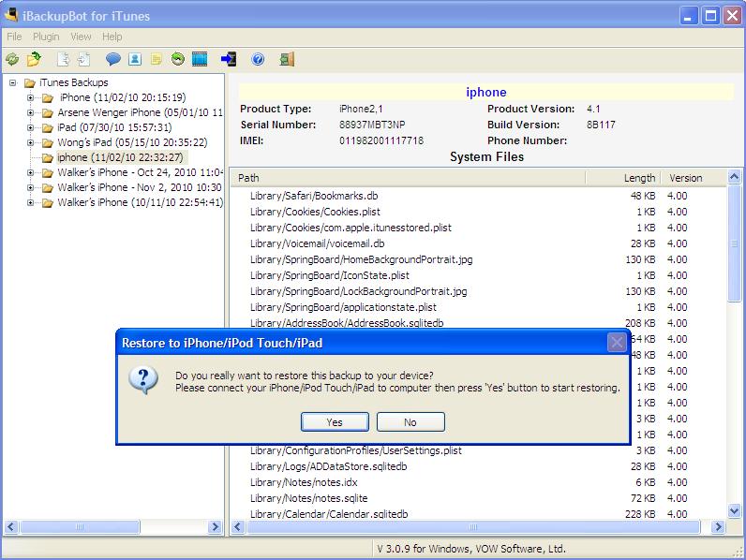Expand Walker's iPhone Oct 24 backup node
This screenshot has width=746, height=560.
click(30, 172)
